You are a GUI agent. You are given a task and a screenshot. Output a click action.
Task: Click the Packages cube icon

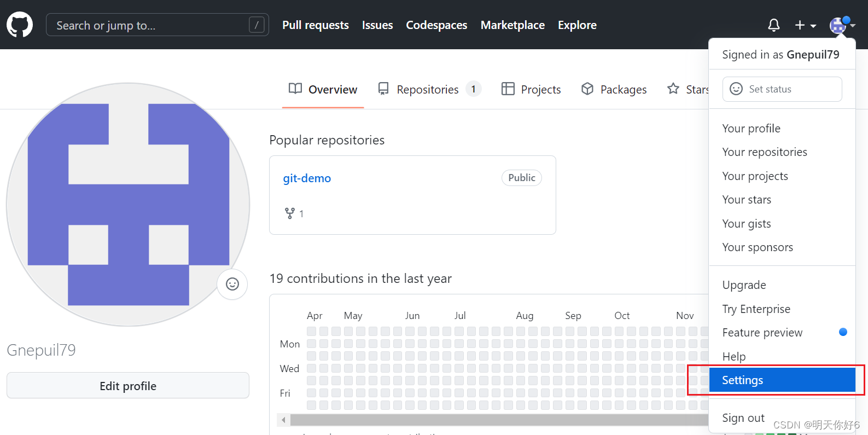(x=587, y=89)
